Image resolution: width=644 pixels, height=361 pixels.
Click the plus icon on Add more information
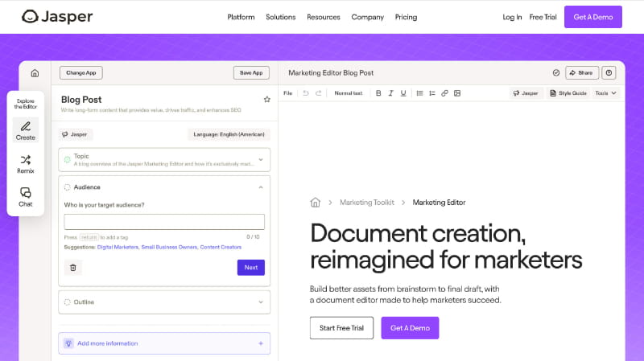(x=261, y=343)
